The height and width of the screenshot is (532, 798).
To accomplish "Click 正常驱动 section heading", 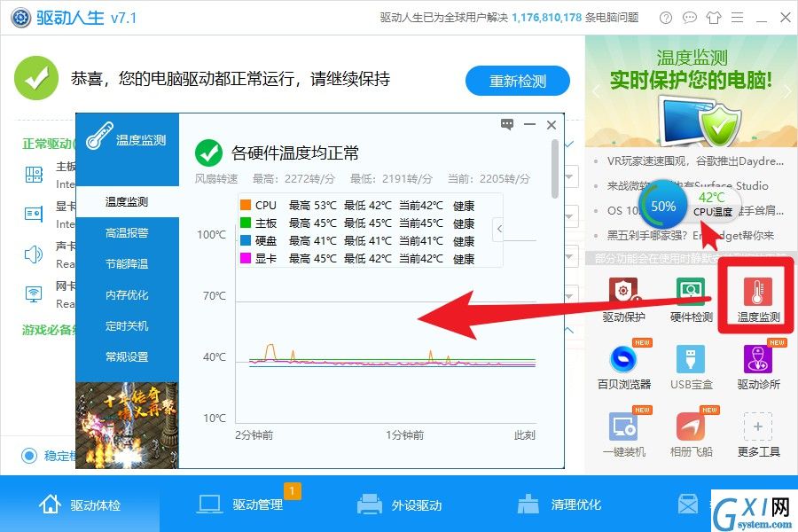I will [49, 144].
